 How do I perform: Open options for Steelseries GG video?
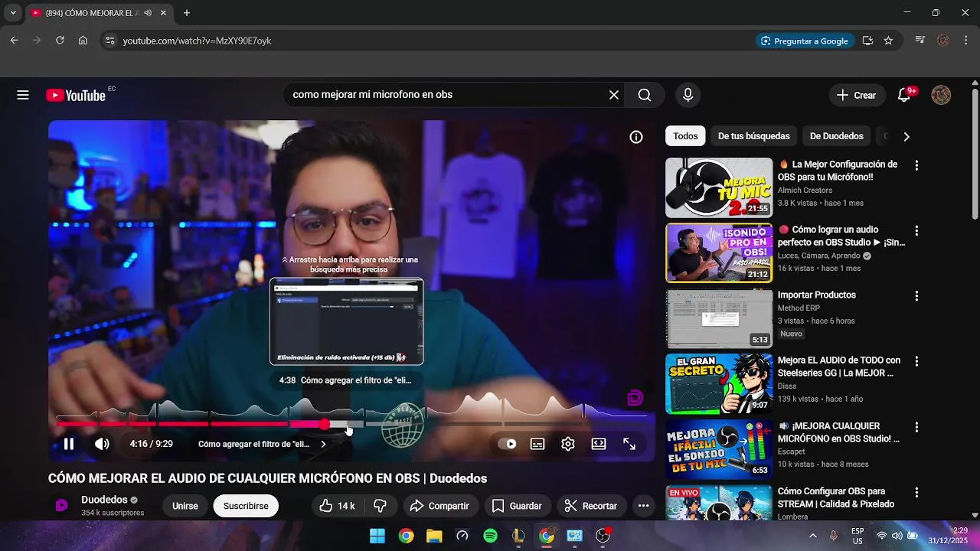(x=916, y=361)
